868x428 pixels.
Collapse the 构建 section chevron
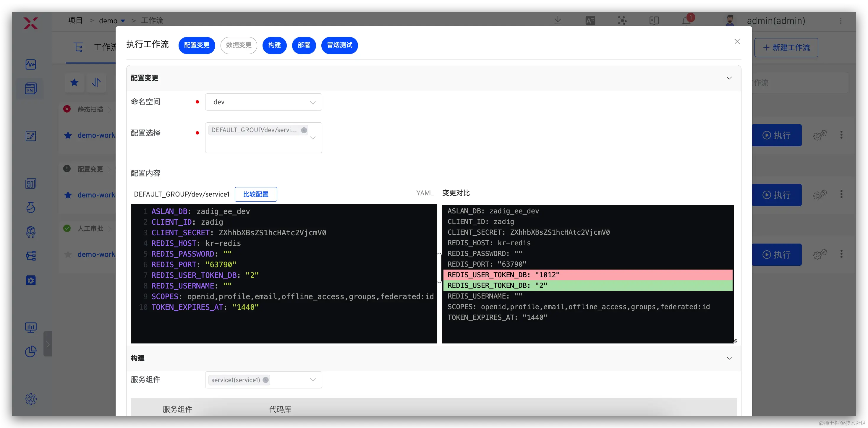[729, 358]
